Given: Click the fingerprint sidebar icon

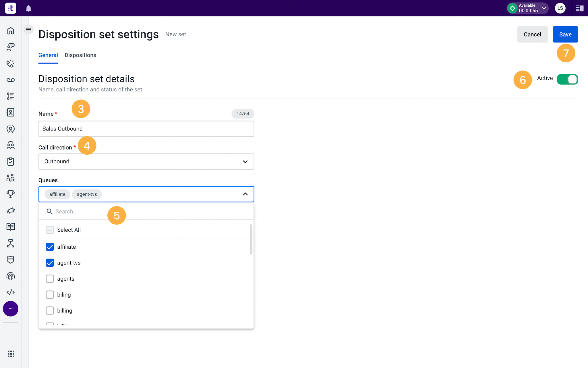Looking at the screenshot, I should 11,276.
